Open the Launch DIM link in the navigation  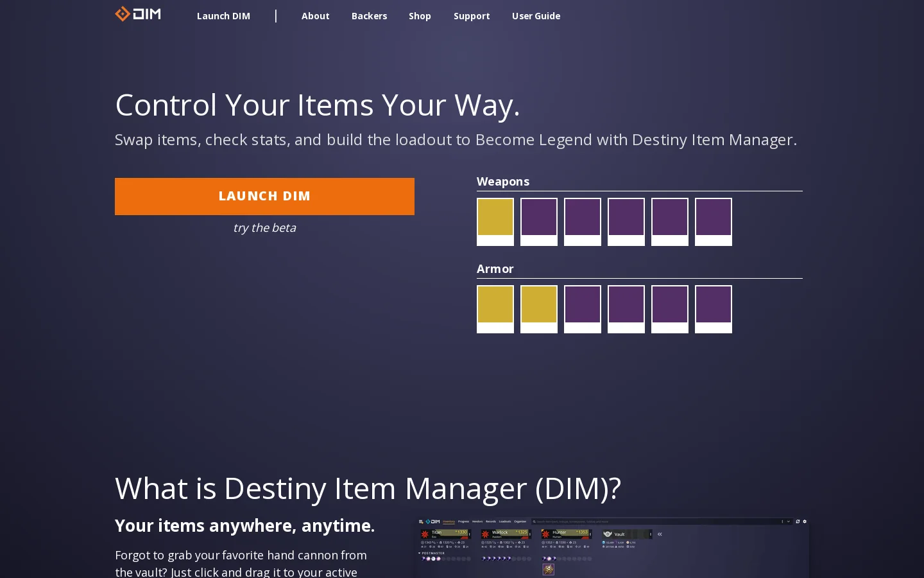(223, 16)
